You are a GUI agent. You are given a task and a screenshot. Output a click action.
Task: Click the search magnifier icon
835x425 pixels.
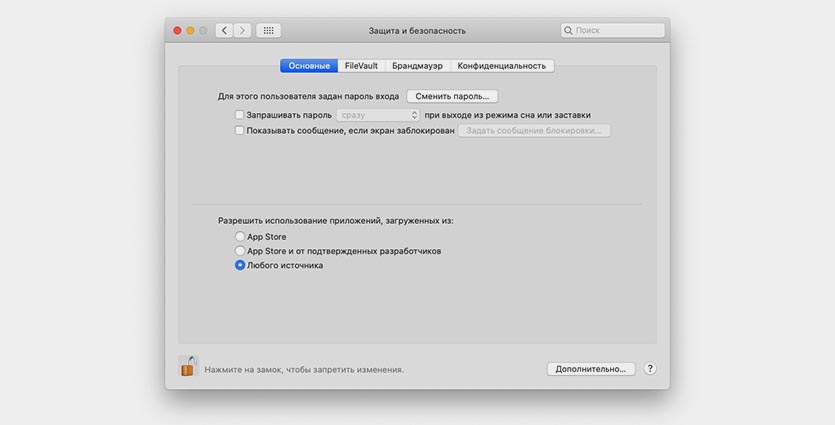[569, 31]
